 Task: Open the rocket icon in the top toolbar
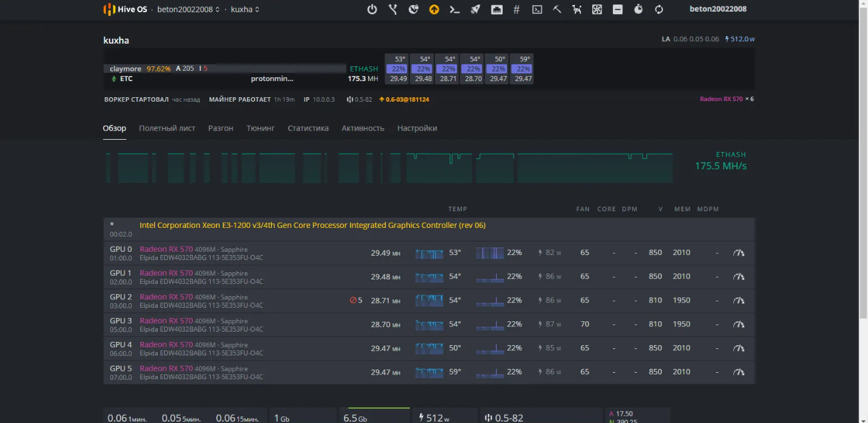[475, 10]
